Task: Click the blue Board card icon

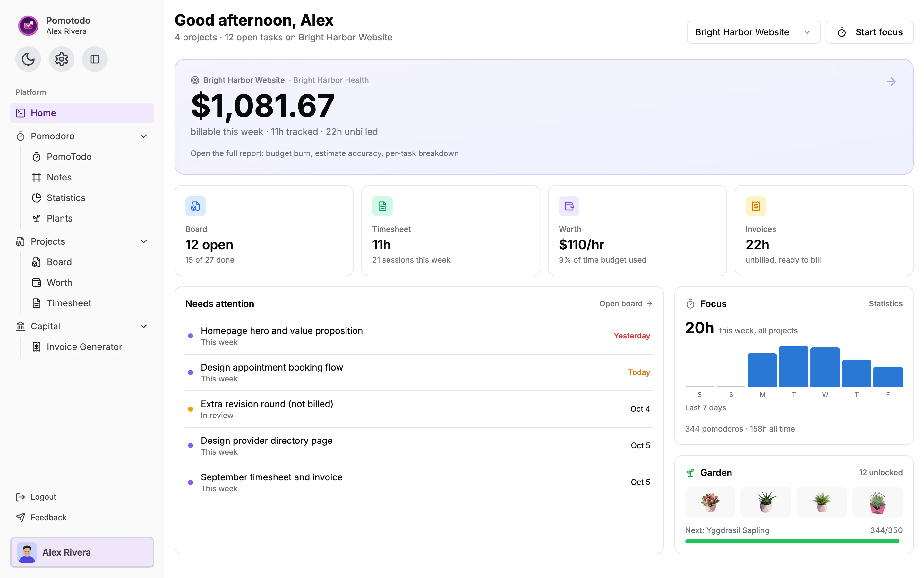Action: pos(195,206)
